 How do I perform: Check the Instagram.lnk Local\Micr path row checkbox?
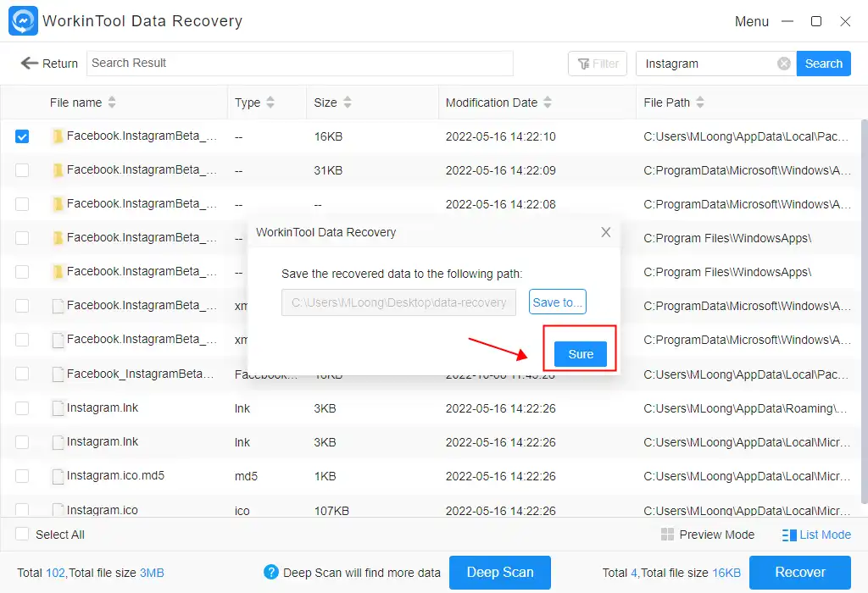[x=22, y=442]
